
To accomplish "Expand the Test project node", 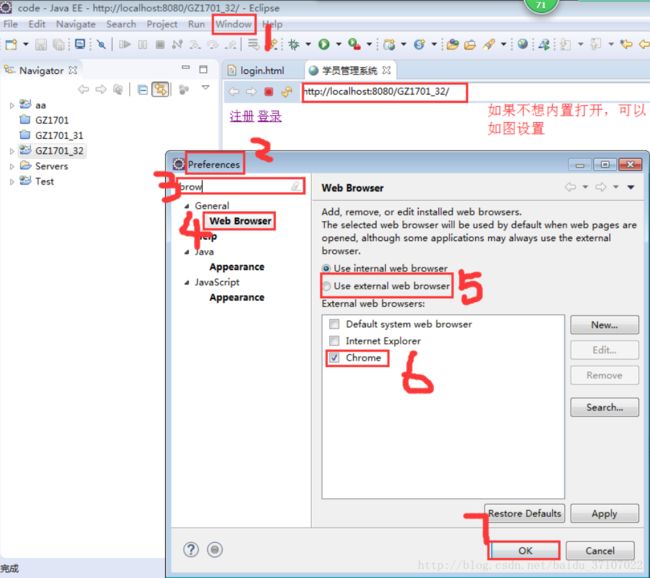I will pos(12,182).
